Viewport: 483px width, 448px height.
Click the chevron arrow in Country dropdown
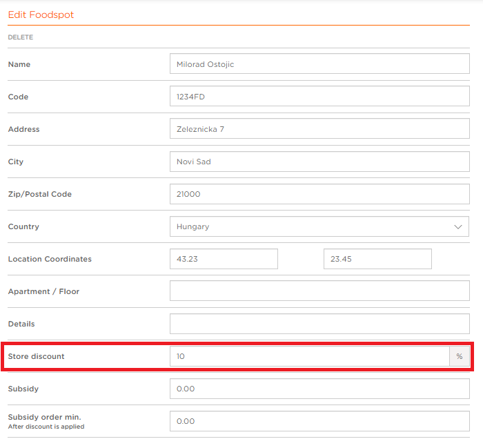(x=458, y=227)
